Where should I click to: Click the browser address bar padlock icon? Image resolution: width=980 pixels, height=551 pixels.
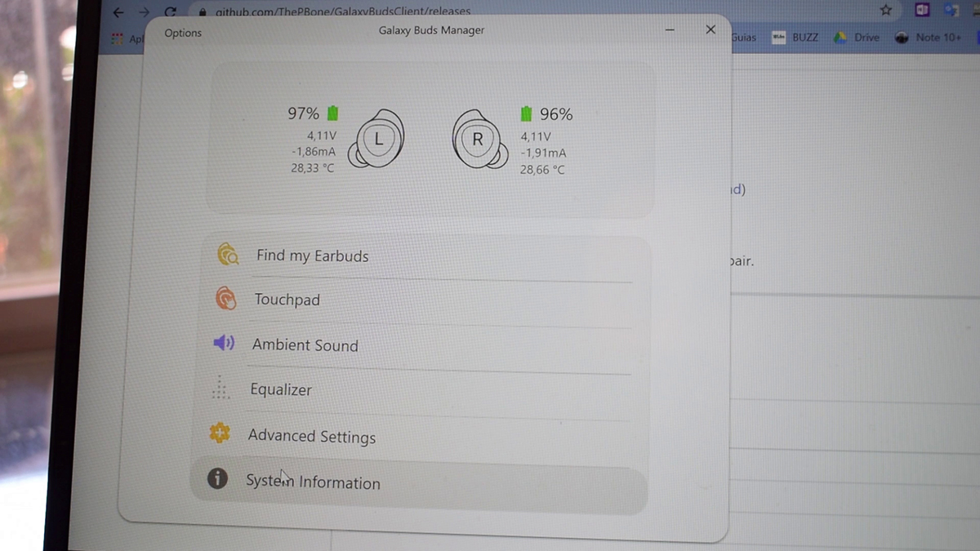click(203, 12)
